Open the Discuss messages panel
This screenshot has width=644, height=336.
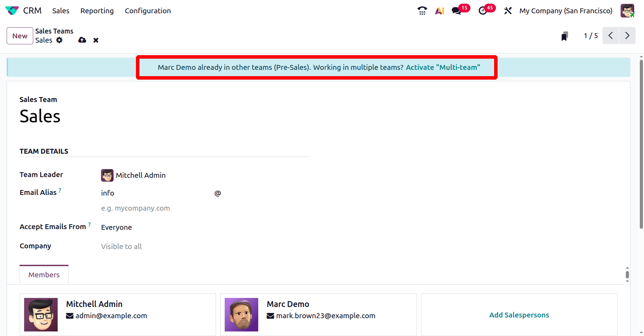(x=456, y=10)
